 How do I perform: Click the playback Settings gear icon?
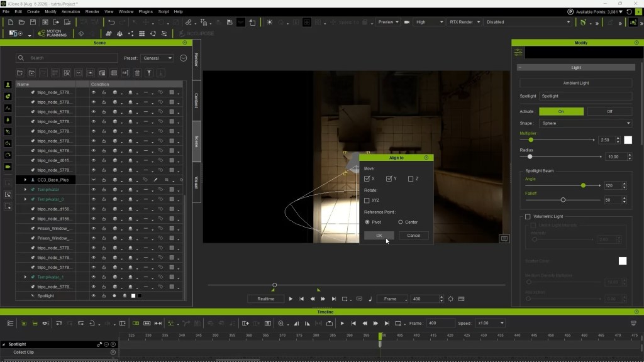click(450, 299)
